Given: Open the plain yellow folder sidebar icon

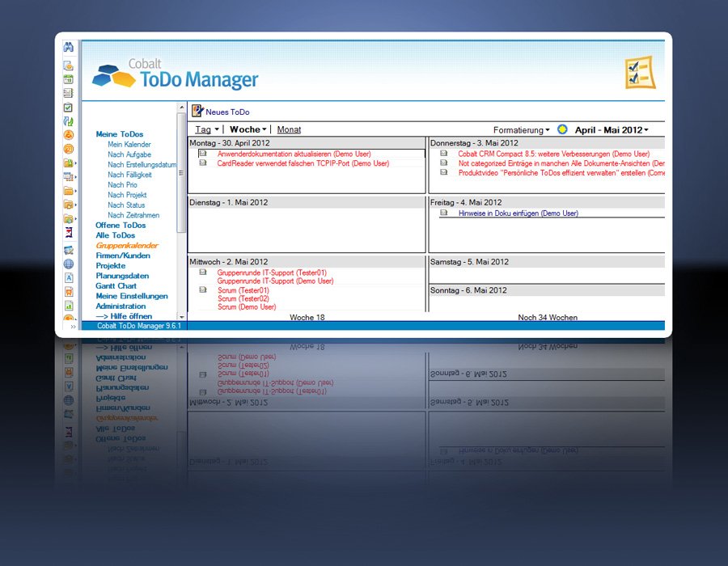Looking at the screenshot, I should 68,191.
